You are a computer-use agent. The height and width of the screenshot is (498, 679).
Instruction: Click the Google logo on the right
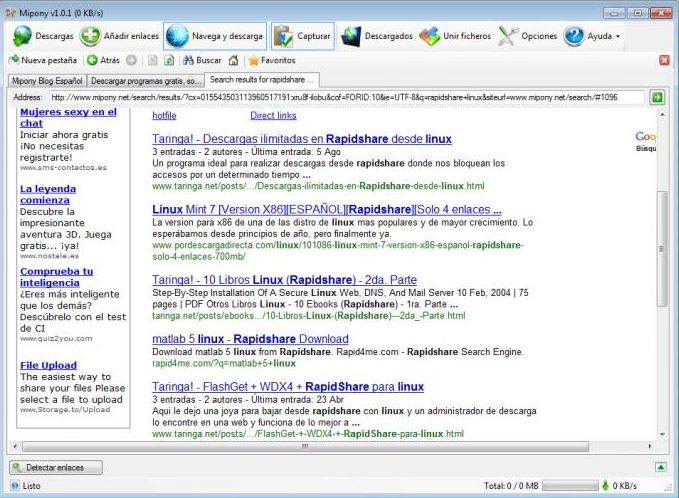[646, 136]
